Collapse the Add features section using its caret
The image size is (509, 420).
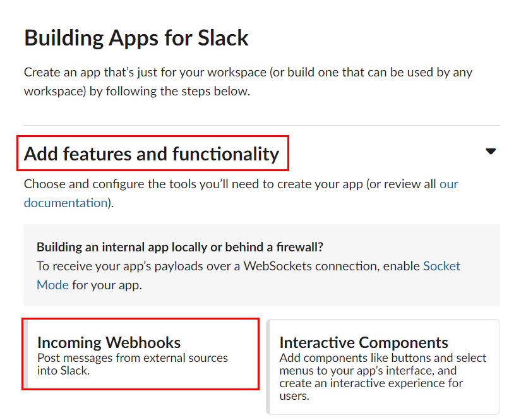(x=491, y=151)
